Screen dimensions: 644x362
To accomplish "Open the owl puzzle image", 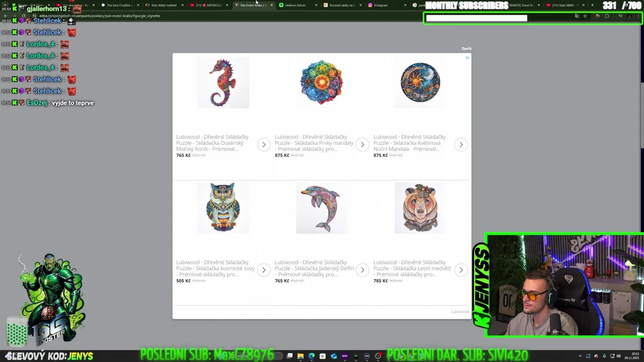I will click(223, 208).
